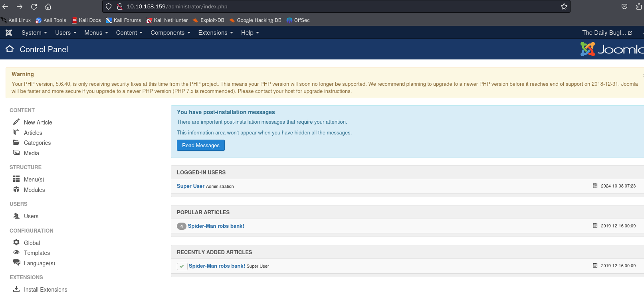Click the Categories folder icon
This screenshot has height=302, width=644.
point(16,142)
